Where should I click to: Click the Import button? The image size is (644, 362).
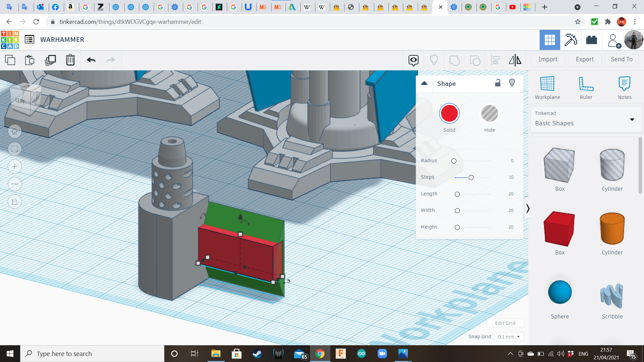point(548,59)
